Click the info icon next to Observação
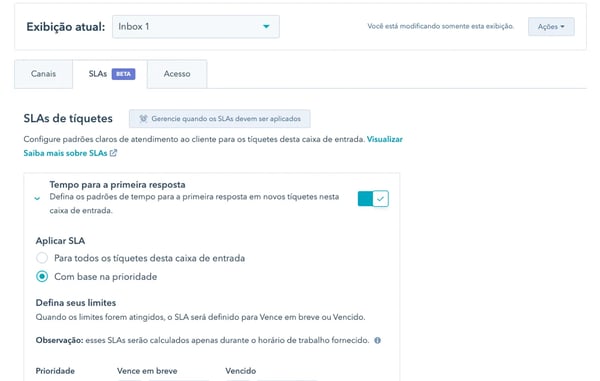This screenshot has width=600, height=381. point(377,340)
